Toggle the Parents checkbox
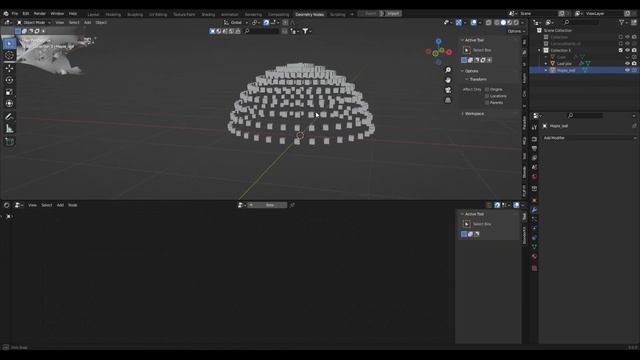Viewport: 640px width, 360px height. tap(487, 102)
